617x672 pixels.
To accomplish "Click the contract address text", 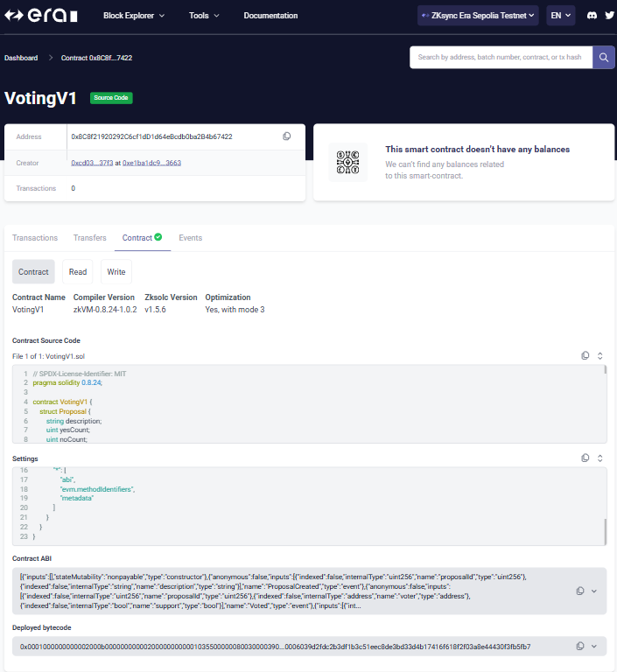I will pyautogui.click(x=151, y=136).
